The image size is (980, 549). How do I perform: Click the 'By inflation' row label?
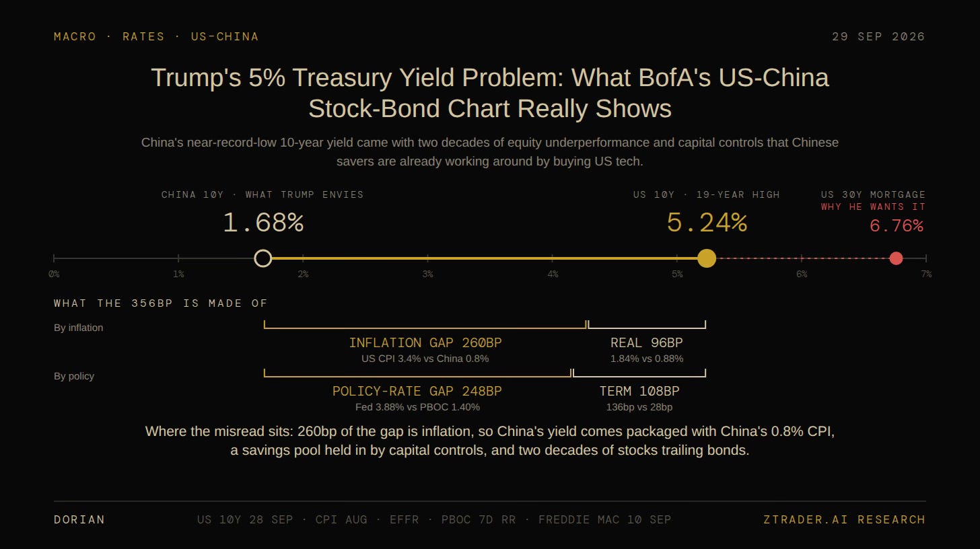point(79,328)
